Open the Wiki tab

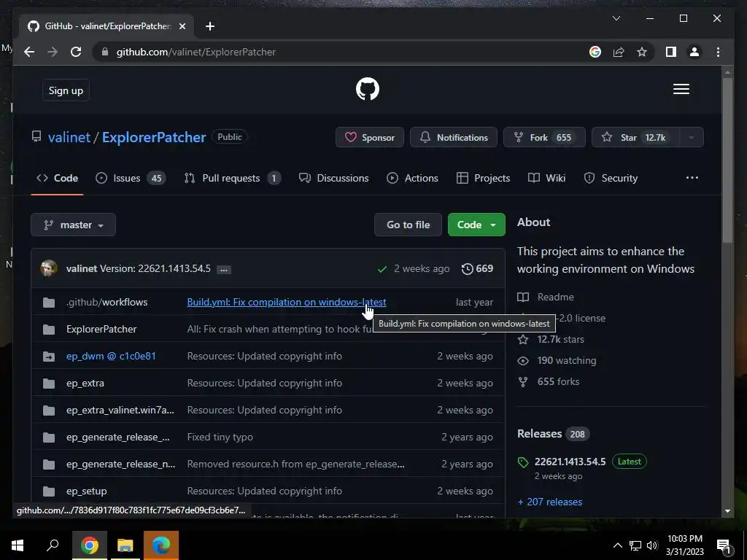pyautogui.click(x=547, y=178)
